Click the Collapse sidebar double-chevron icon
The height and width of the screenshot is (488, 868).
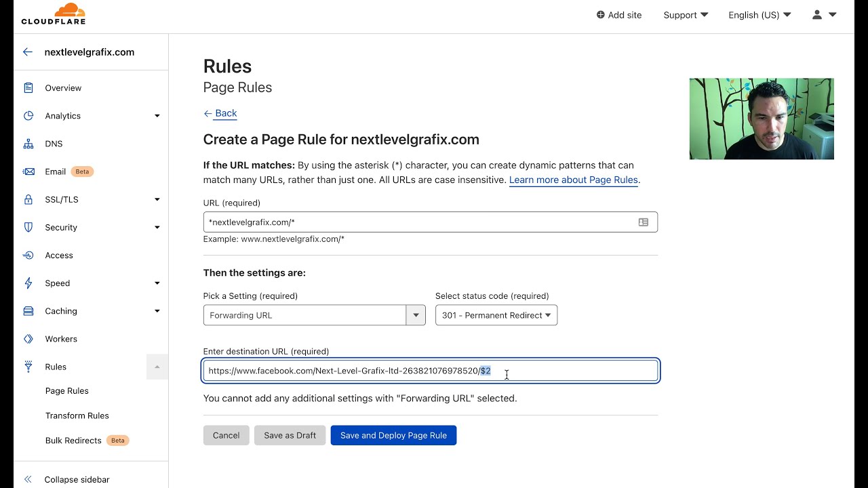point(28,479)
